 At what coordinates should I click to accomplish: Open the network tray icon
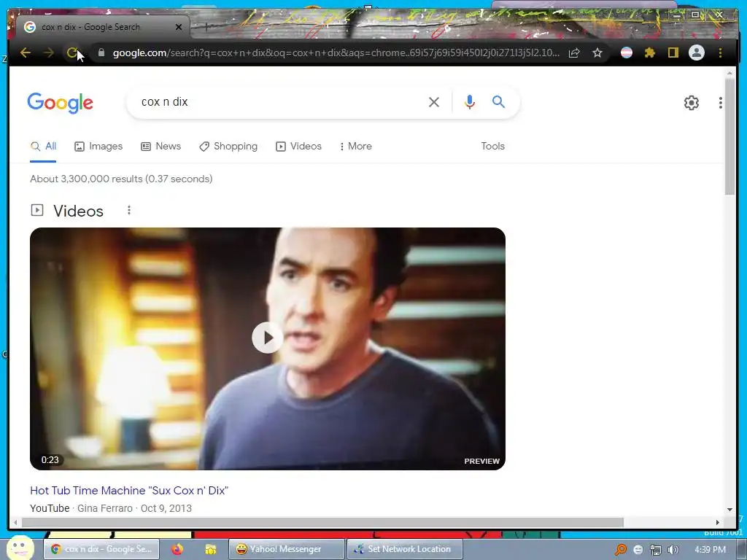656,550
